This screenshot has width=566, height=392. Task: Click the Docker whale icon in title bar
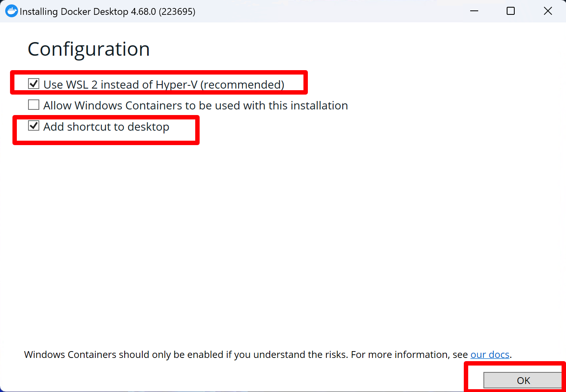12,11
